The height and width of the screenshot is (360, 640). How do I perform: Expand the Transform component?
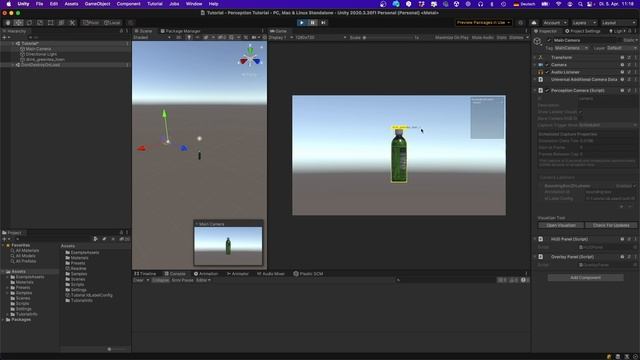(x=535, y=58)
